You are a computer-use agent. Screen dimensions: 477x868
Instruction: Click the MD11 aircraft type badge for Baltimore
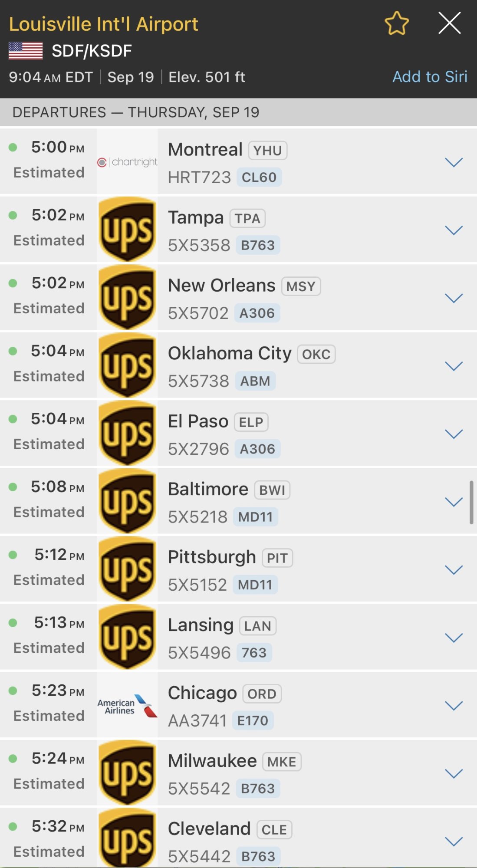pos(255,517)
